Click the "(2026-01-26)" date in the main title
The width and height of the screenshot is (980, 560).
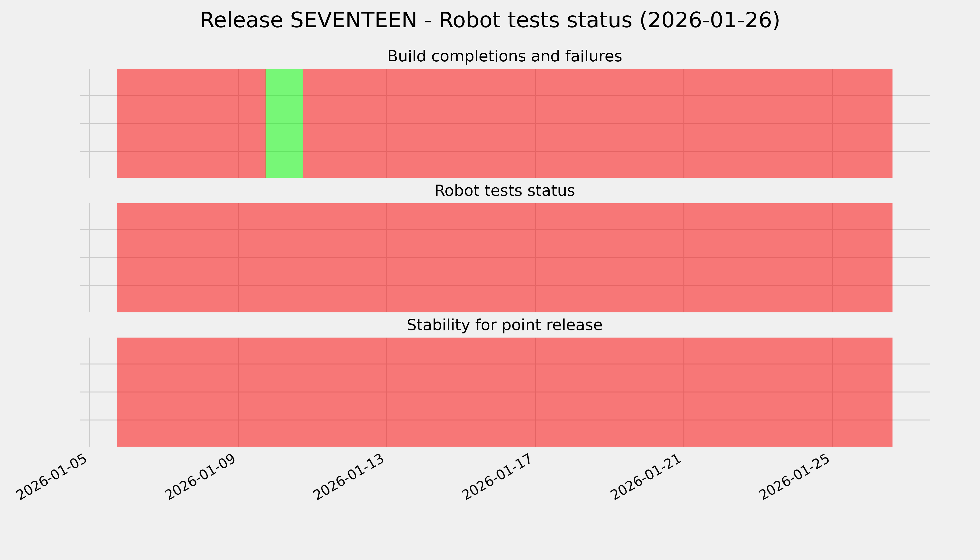pos(710,20)
